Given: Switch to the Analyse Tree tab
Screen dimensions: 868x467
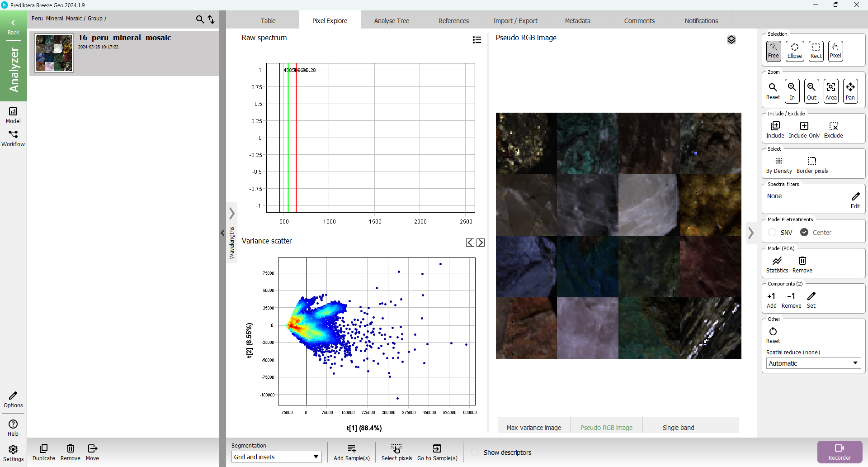Looking at the screenshot, I should 391,21.
